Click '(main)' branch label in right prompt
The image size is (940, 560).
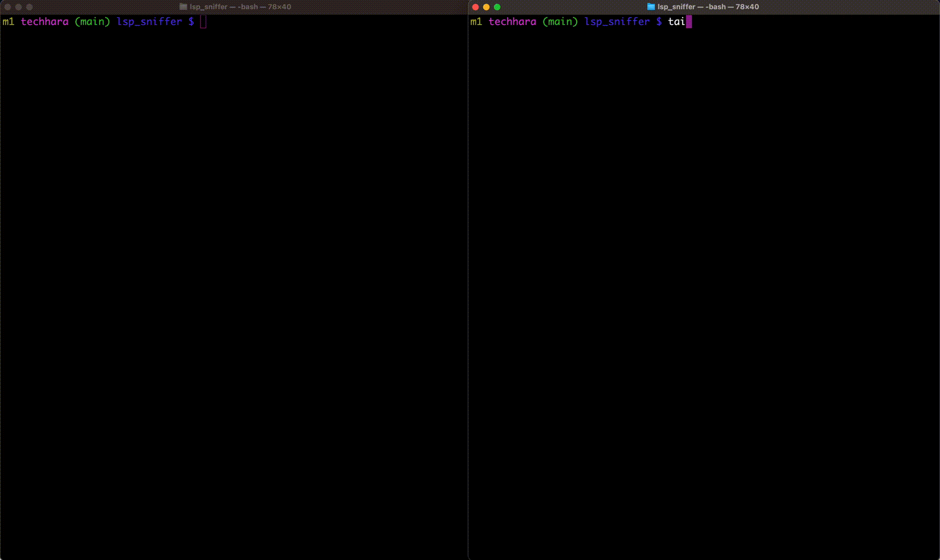(x=560, y=22)
